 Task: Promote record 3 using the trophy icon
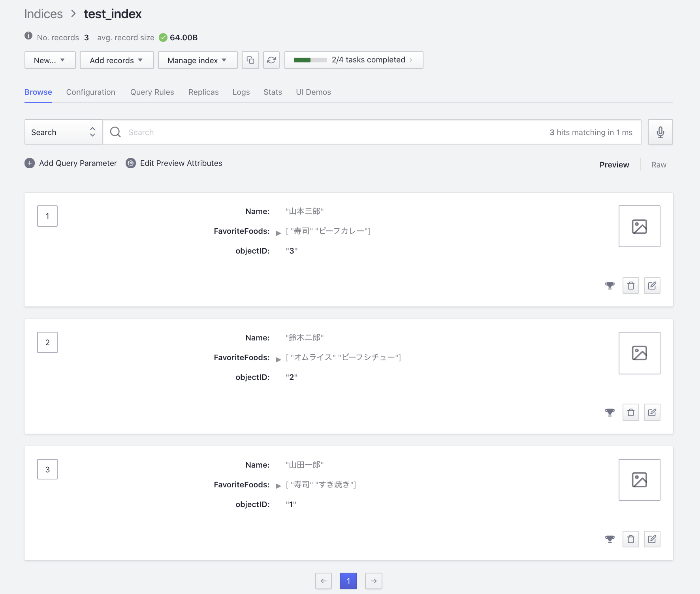click(610, 539)
